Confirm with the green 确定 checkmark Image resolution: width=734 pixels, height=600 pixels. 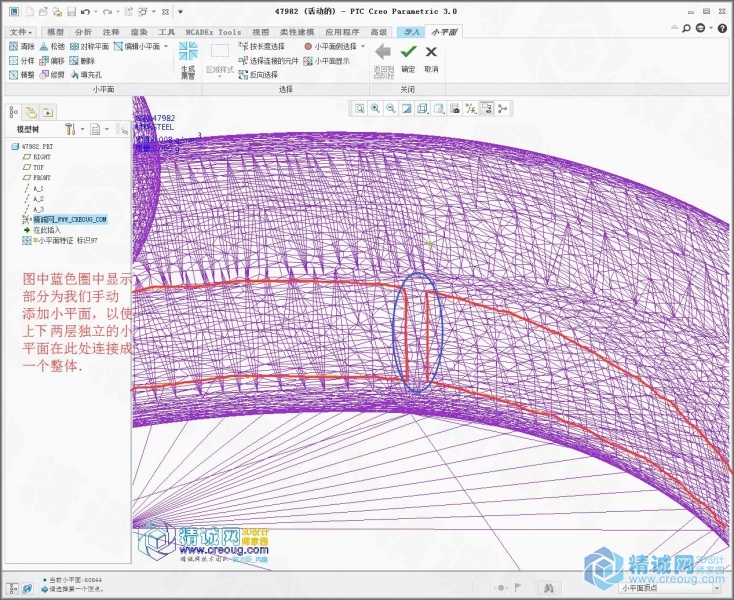pos(408,59)
